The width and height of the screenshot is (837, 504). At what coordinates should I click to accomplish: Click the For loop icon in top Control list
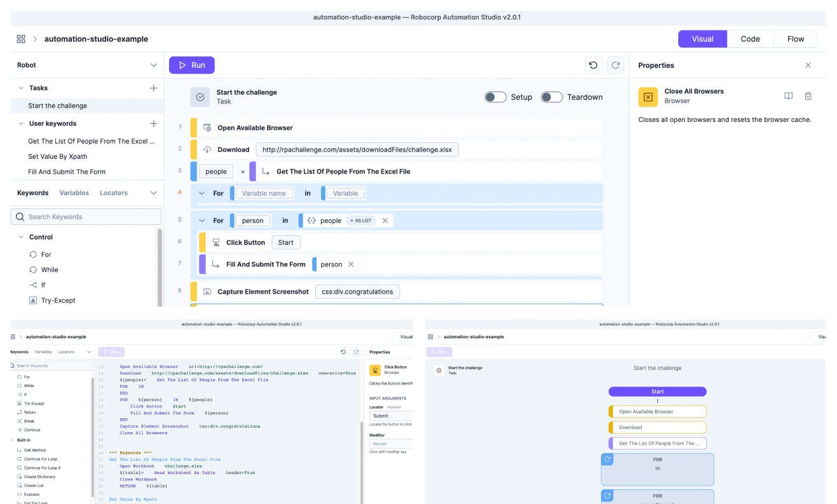(33, 254)
